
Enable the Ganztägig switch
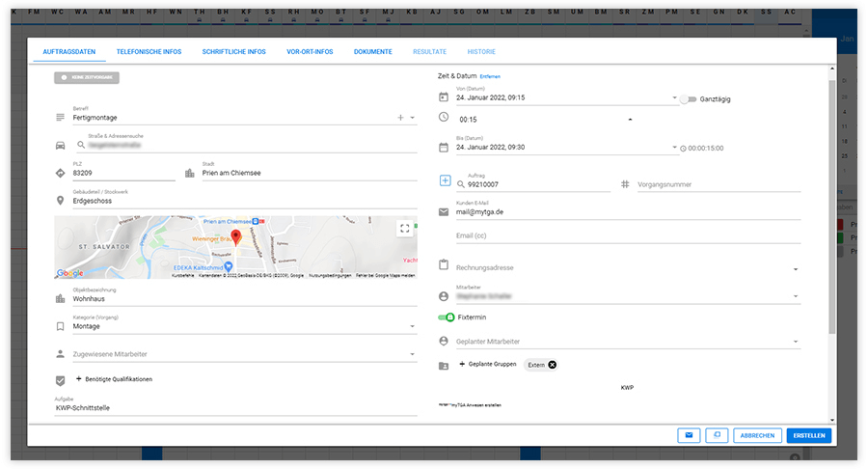pyautogui.click(x=688, y=98)
